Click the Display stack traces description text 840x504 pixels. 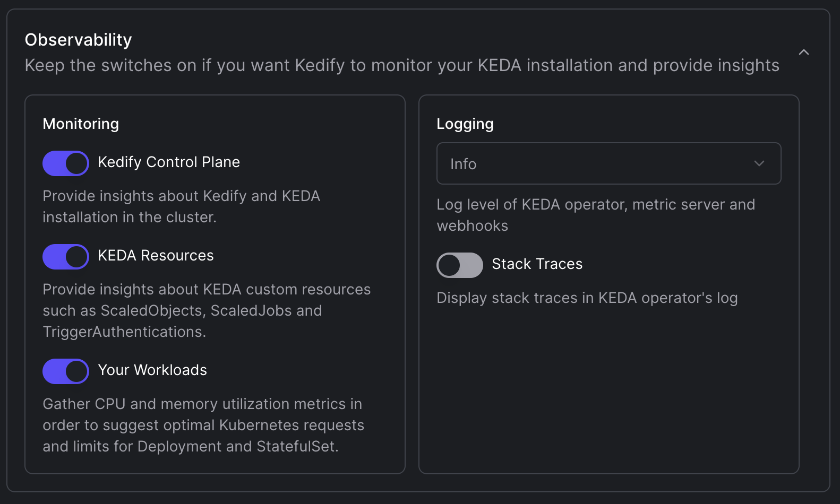(587, 298)
